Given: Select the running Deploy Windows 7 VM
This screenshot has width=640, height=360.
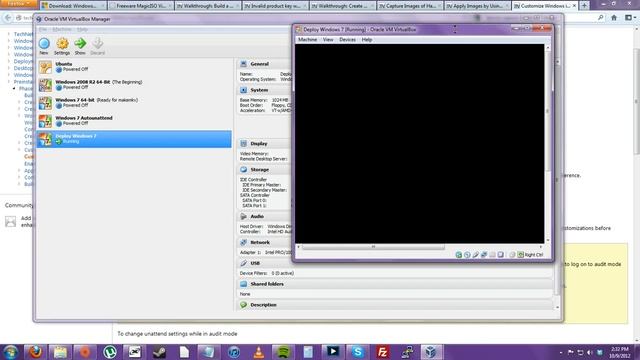Looking at the screenshot, I should (x=134, y=139).
